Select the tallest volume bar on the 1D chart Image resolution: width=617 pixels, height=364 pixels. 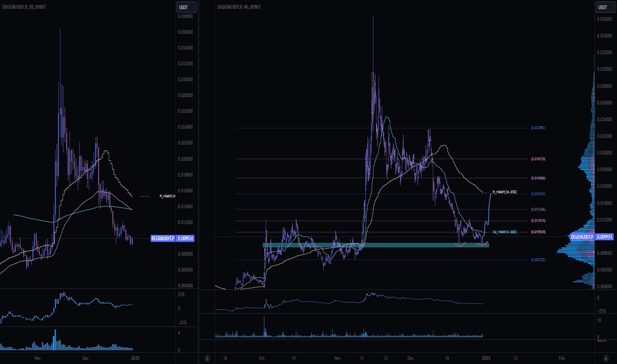point(55,340)
